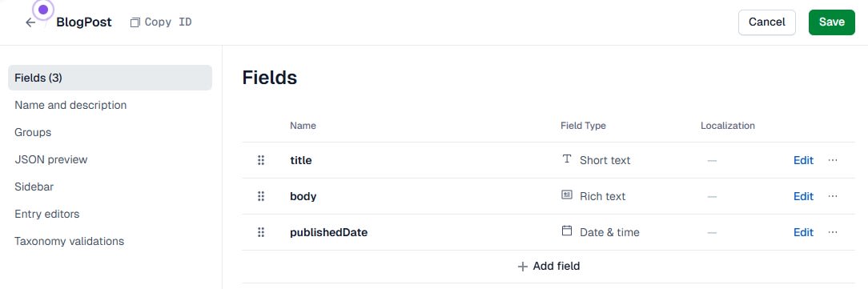The image size is (868, 289).
Task: Click the drag handle for publishedDate field
Action: [x=261, y=232]
